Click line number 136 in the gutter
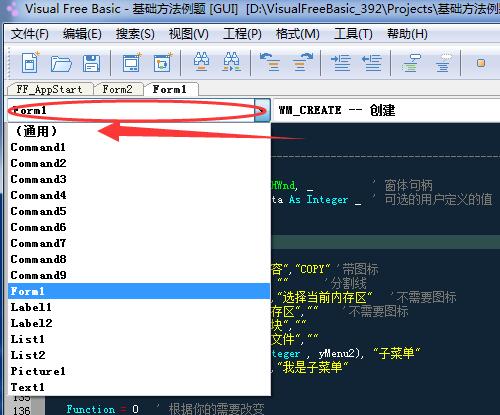Viewport: 500px width, 415px height. coord(21,410)
